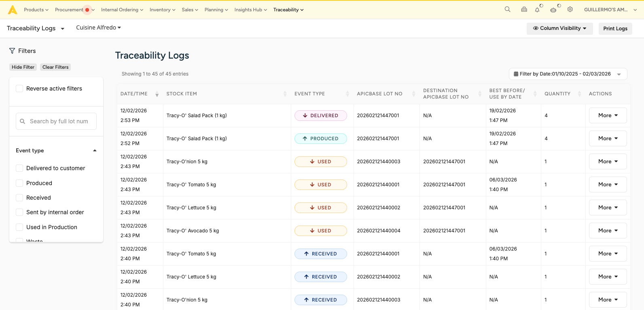Image resolution: width=644 pixels, height=310 pixels.
Task: Open the Inventory menu
Action: point(162,10)
